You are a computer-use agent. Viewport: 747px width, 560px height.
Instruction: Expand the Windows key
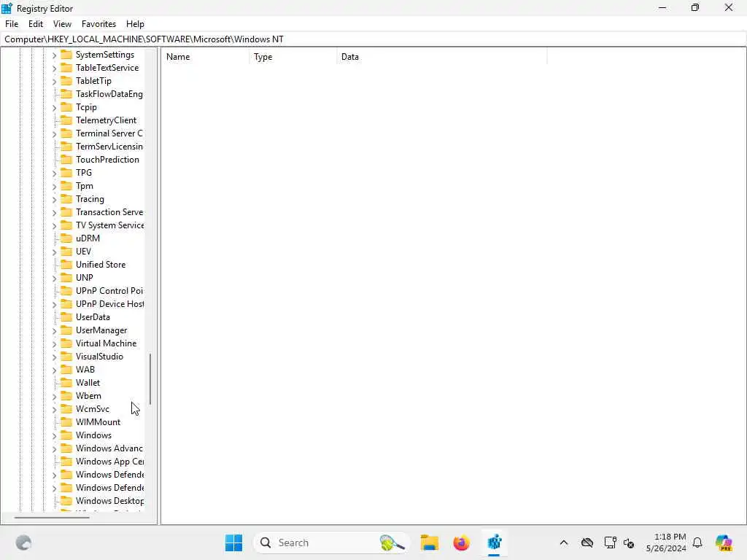point(54,436)
